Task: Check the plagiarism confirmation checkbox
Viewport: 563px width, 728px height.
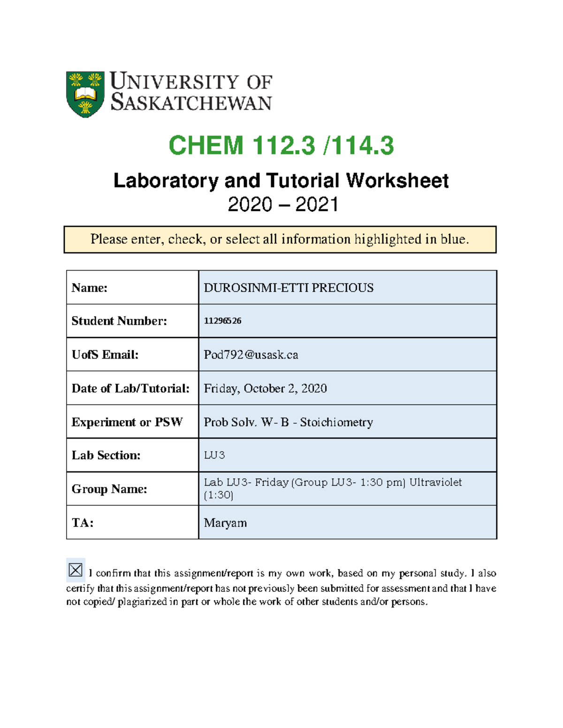Action: click(76, 570)
